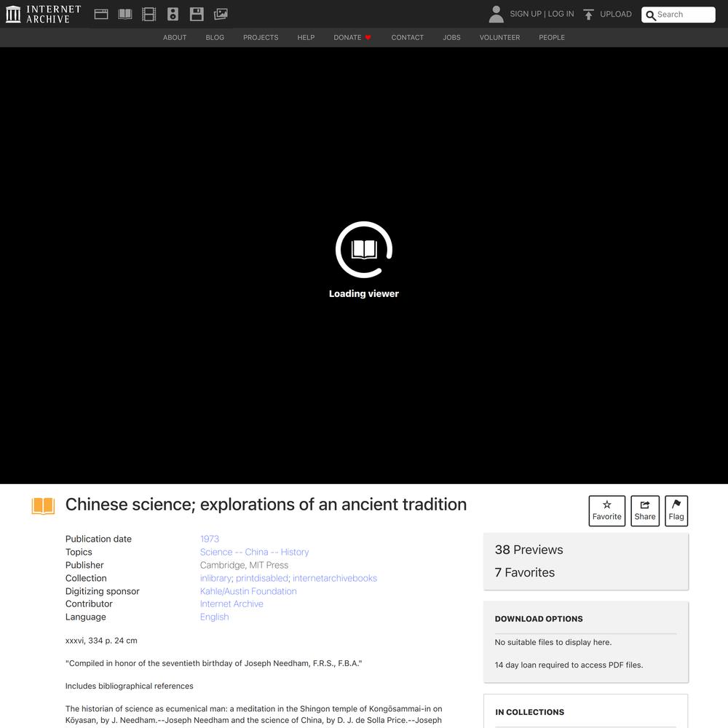Open the Software floppy disk icon
The image size is (728, 728).
pos(197,15)
